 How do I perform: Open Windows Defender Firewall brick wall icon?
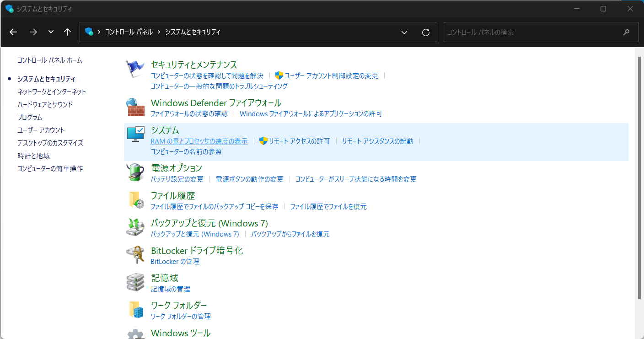pos(135,108)
